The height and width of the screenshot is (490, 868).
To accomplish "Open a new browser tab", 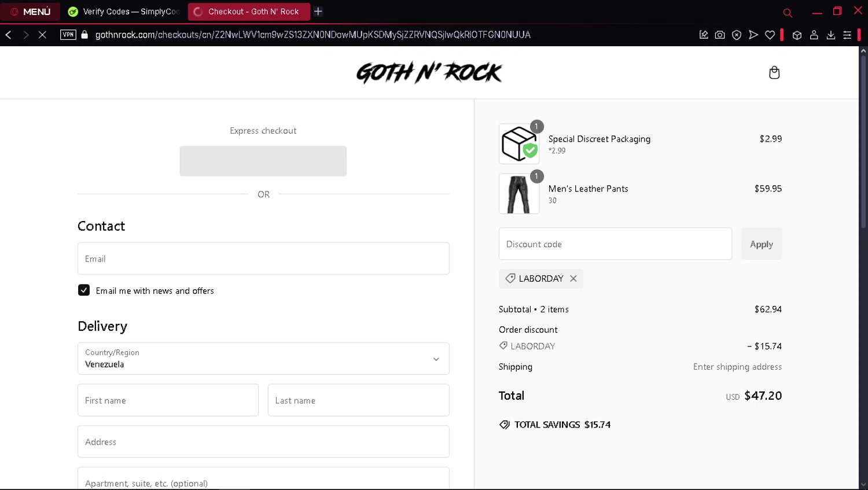I will click(x=318, y=12).
